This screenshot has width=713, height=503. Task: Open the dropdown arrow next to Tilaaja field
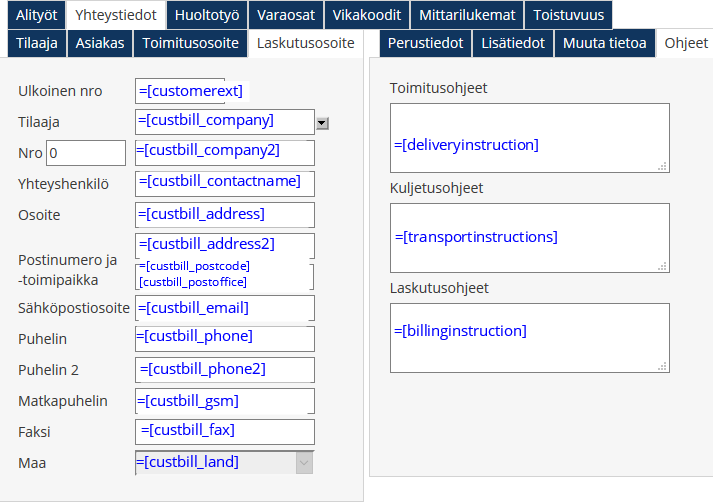coord(322,123)
